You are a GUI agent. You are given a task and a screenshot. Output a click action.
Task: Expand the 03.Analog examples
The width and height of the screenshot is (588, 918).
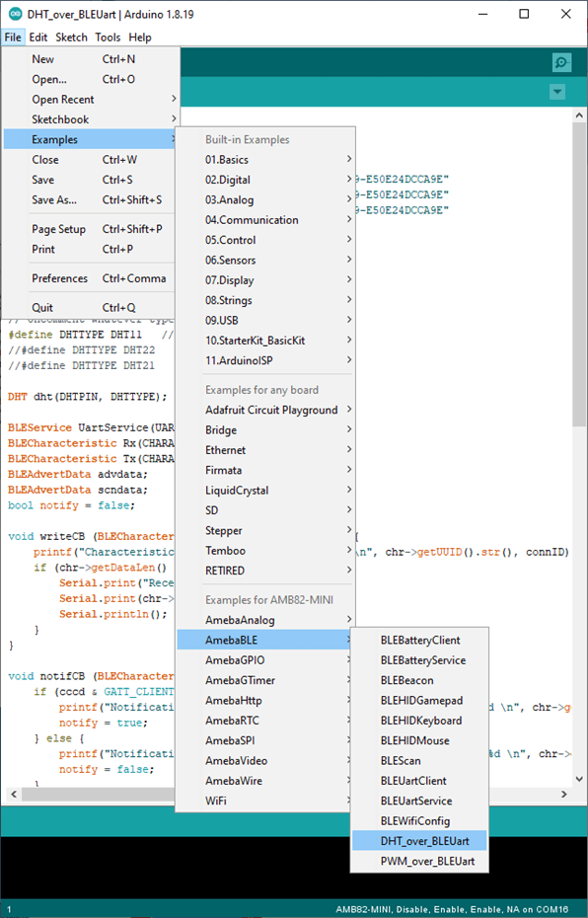click(x=265, y=199)
